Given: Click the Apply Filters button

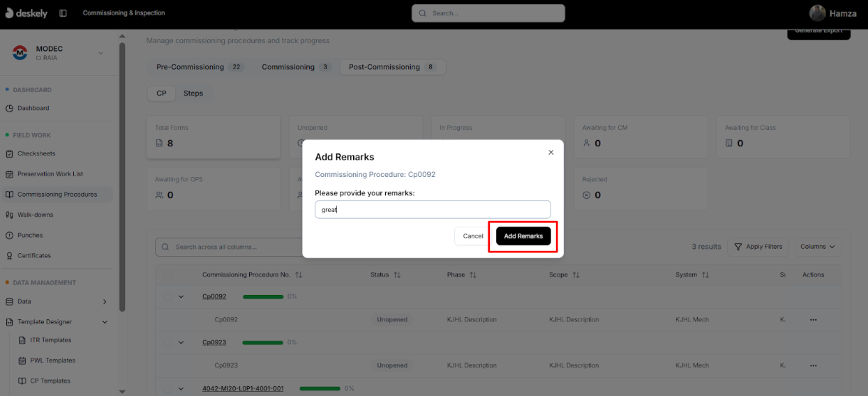Looking at the screenshot, I should 758,247.
